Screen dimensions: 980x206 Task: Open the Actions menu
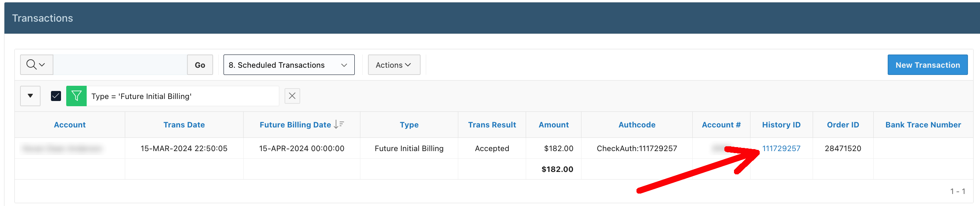point(394,65)
